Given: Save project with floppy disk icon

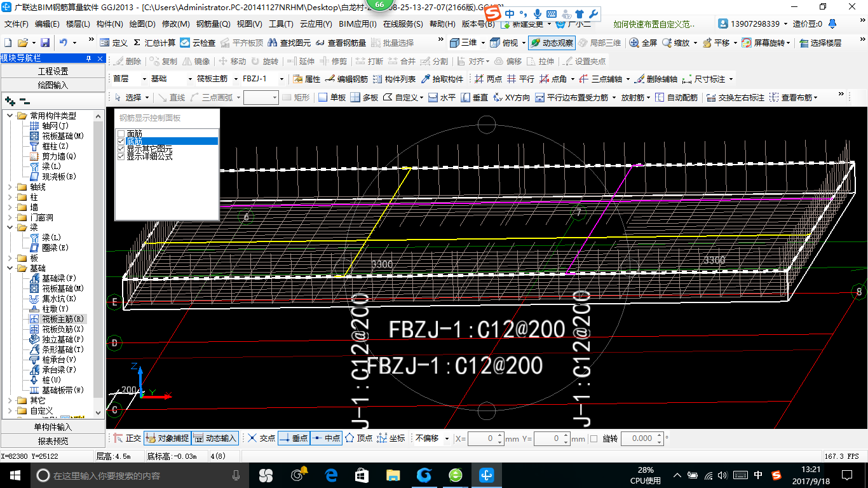Looking at the screenshot, I should click(45, 43).
